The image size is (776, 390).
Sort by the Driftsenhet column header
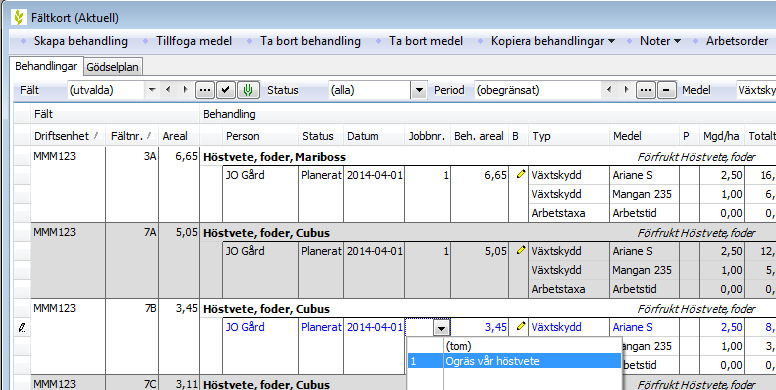point(68,136)
